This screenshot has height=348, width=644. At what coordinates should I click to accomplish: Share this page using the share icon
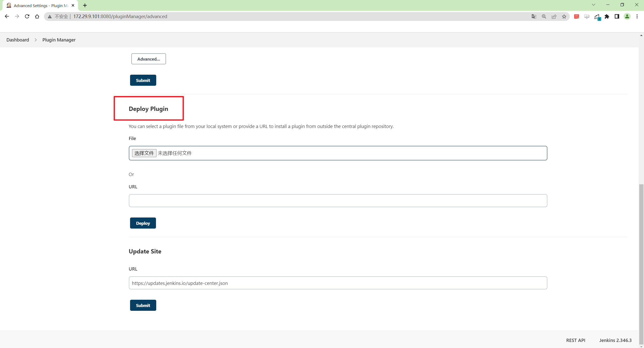point(554,17)
